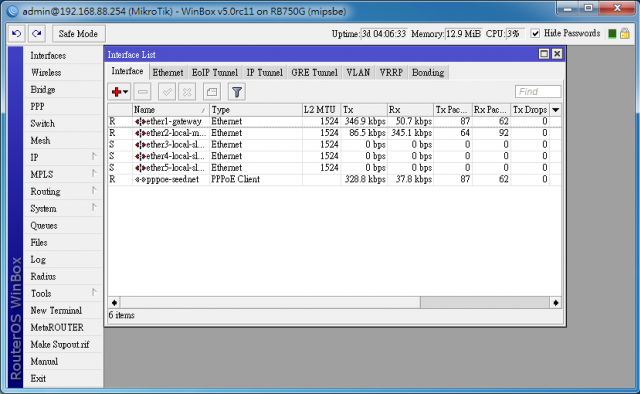The image size is (640, 394).
Task: Sort by L2 MTU column header
Action: tap(321, 110)
